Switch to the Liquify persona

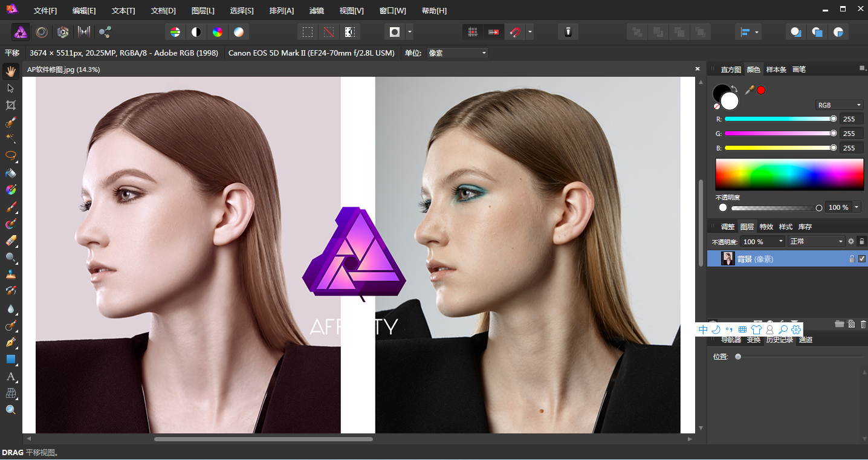(x=42, y=32)
